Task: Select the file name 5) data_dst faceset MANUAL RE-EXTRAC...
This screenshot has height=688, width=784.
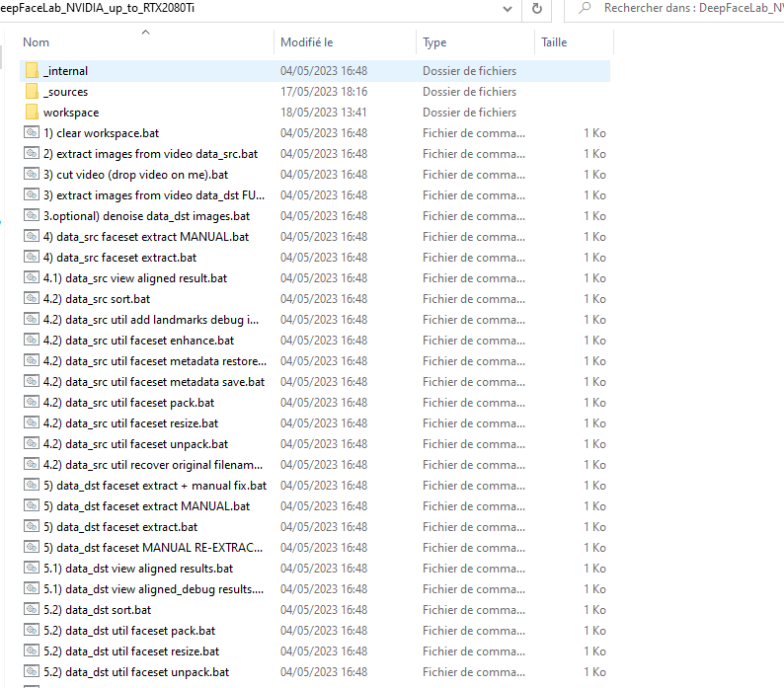Action: 153,548
